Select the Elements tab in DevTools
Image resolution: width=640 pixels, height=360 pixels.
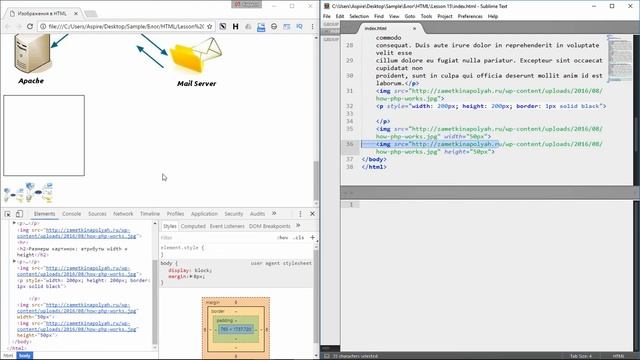pos(44,214)
